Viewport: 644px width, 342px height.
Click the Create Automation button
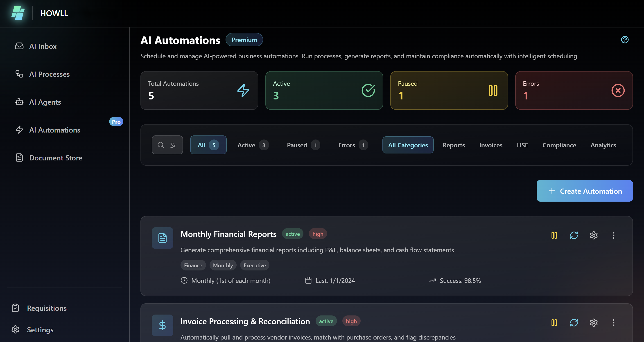[585, 191]
